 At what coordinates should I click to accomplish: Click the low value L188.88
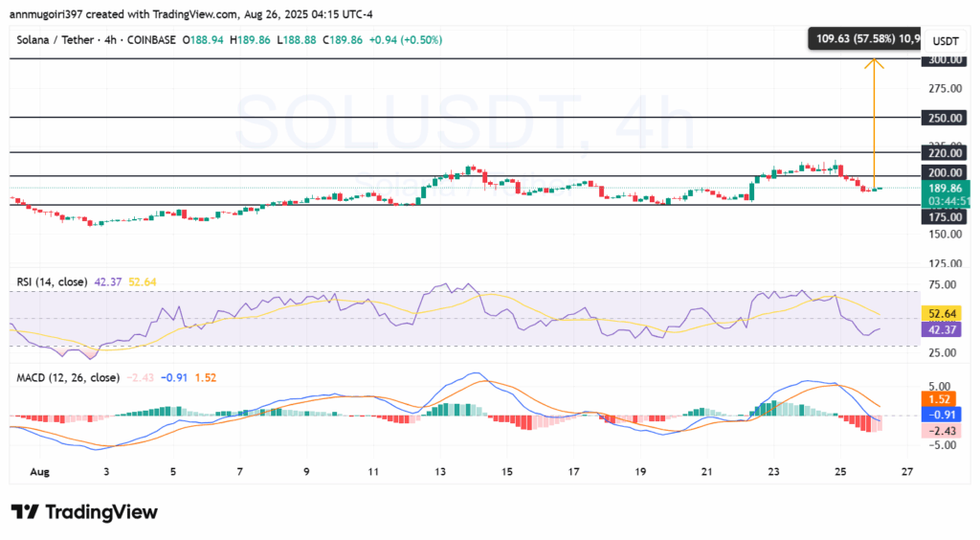tap(297, 40)
